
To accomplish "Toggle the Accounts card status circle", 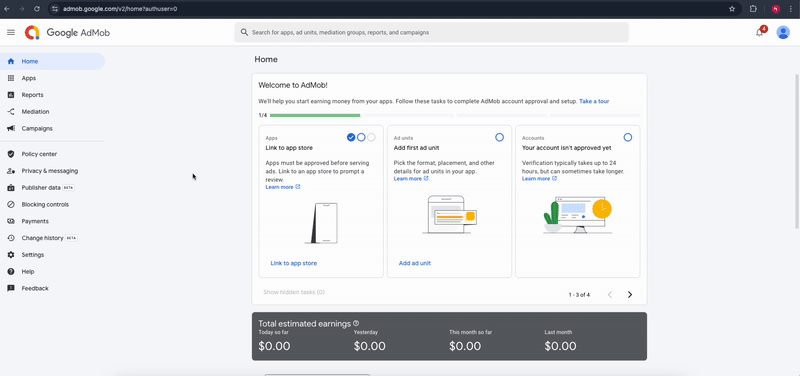I will [x=628, y=137].
